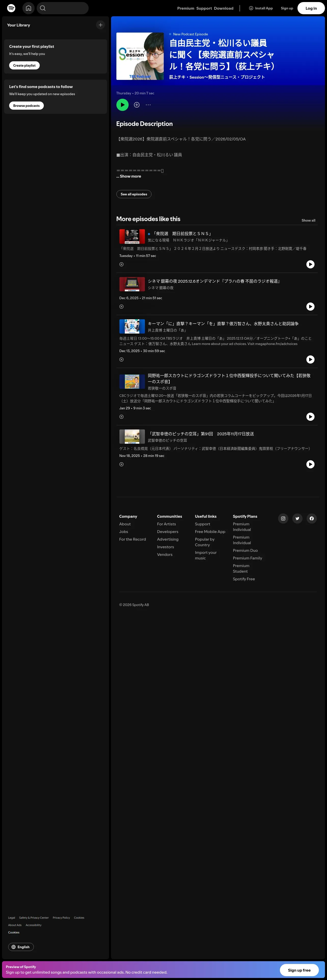Click Spotify Free footer link

tap(244, 579)
